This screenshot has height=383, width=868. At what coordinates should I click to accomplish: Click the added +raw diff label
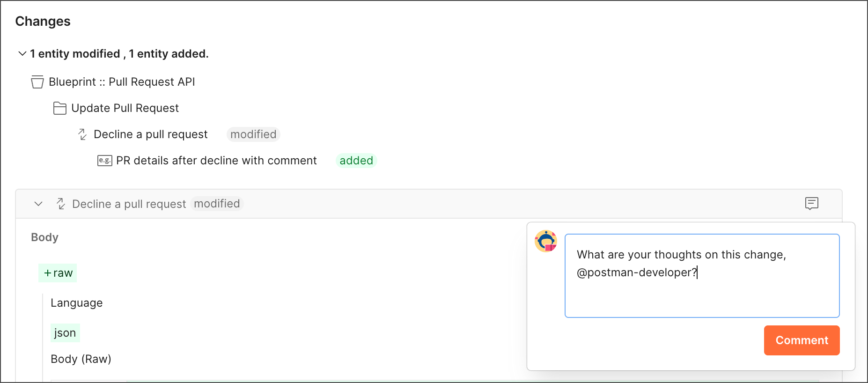pyautogui.click(x=58, y=273)
